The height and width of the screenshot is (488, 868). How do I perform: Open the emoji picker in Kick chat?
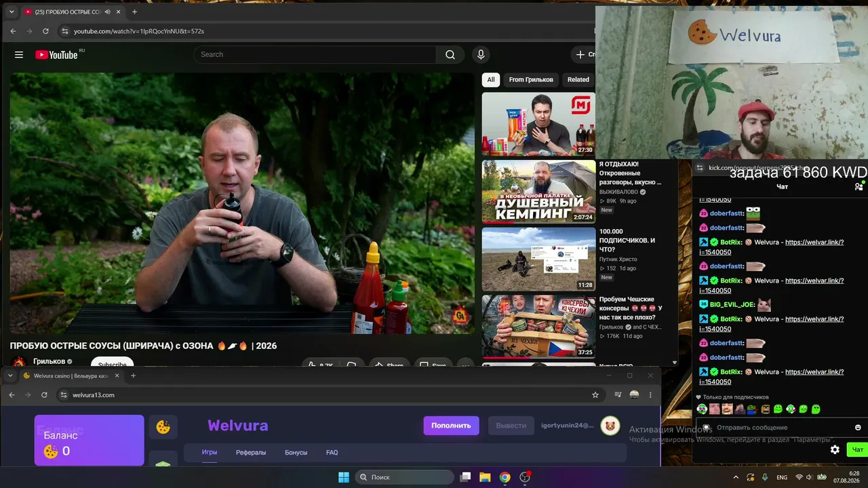coord(858,428)
